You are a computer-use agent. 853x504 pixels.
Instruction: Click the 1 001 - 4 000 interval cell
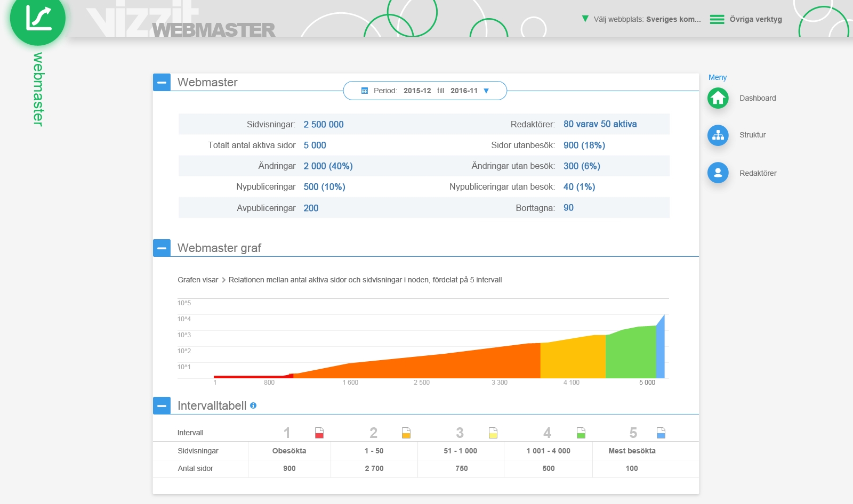(x=549, y=451)
